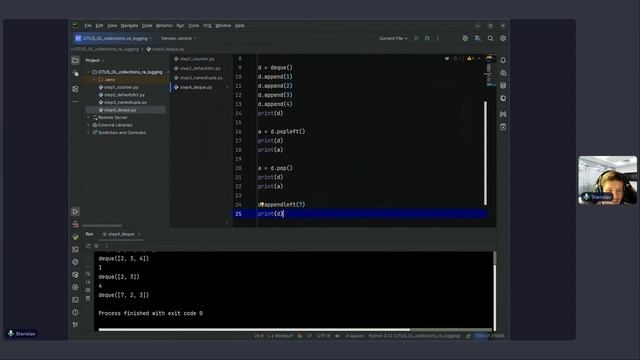This screenshot has height=360, width=640.
Task: Rerun step4_deque with the rerun icon
Action: [x=88, y=246]
